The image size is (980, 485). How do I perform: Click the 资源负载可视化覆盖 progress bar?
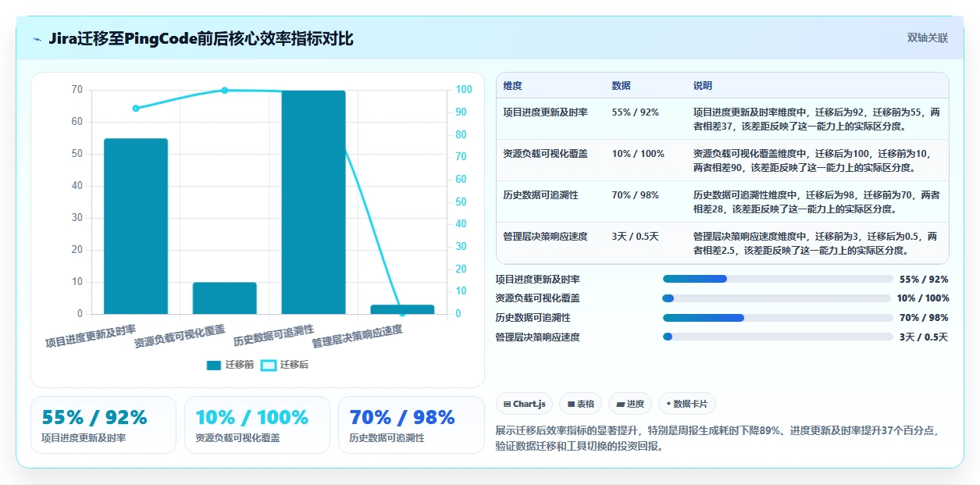point(776,298)
